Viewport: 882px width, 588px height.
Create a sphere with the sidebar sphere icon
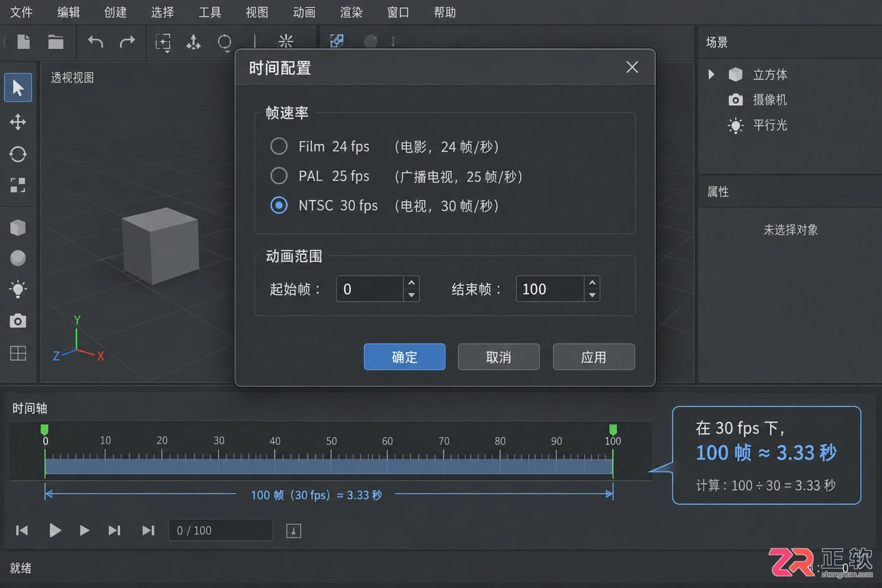pos(18,258)
